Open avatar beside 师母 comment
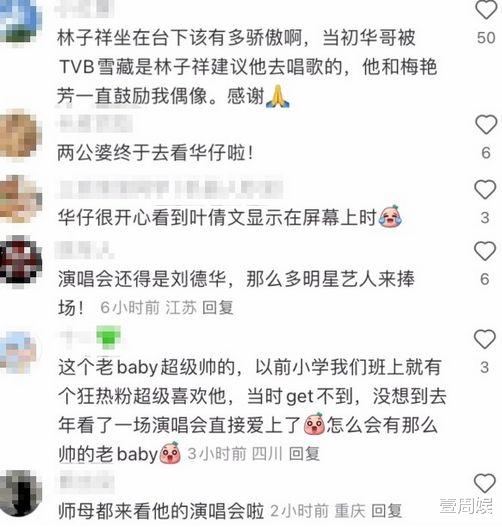 (x=20, y=493)
